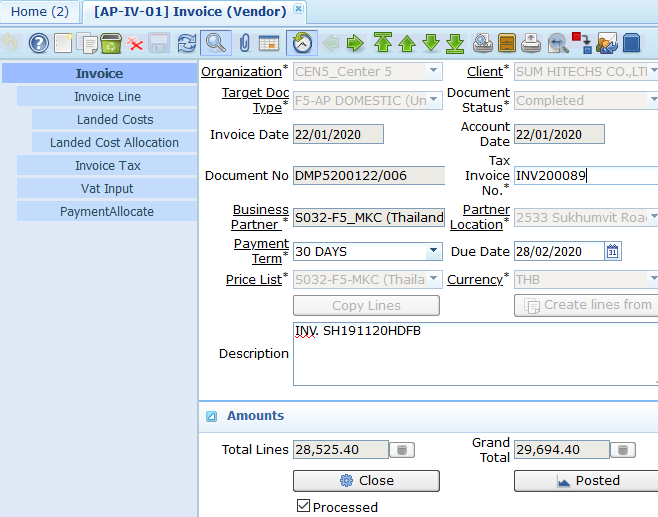Jump to the first record icon
The width and height of the screenshot is (658, 517).
383,43
